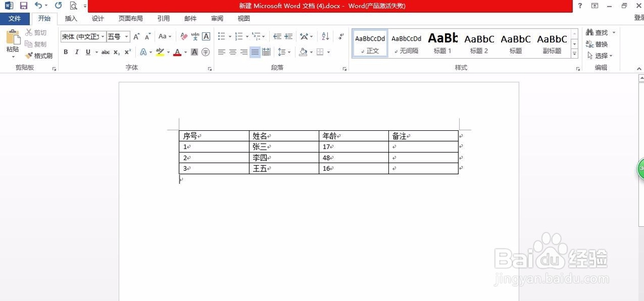Apply the 标题 2 heading style
The image size is (644, 301).
pos(479,44)
